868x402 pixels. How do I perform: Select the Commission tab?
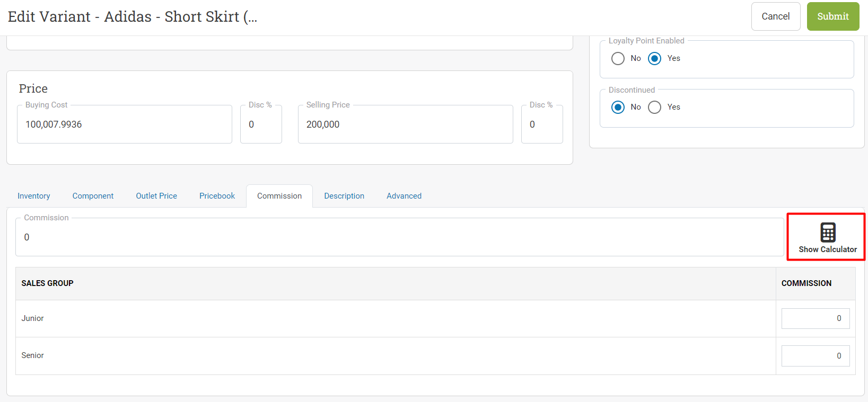279,196
